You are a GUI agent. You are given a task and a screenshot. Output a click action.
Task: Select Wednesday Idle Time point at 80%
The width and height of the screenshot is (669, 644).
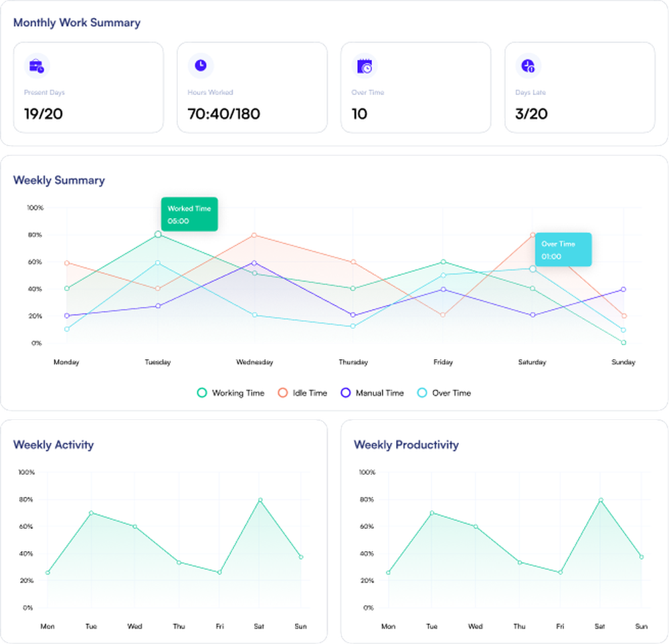254,235
